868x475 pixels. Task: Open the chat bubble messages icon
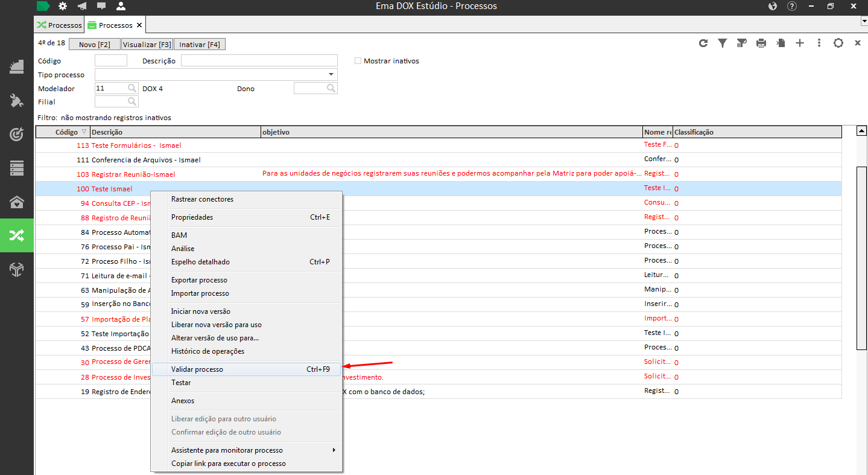tap(101, 6)
